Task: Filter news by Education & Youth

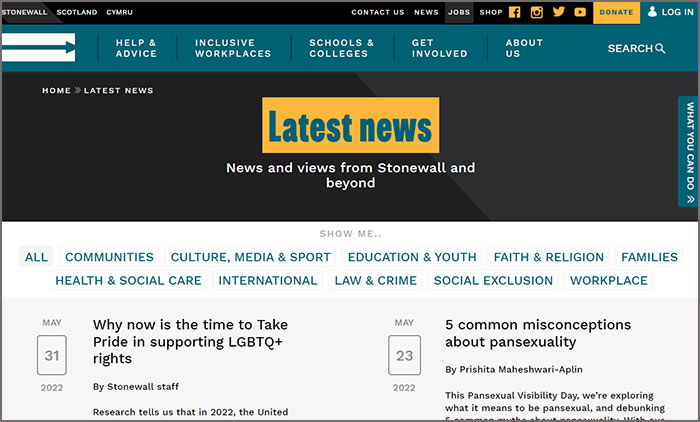Action: tap(412, 257)
